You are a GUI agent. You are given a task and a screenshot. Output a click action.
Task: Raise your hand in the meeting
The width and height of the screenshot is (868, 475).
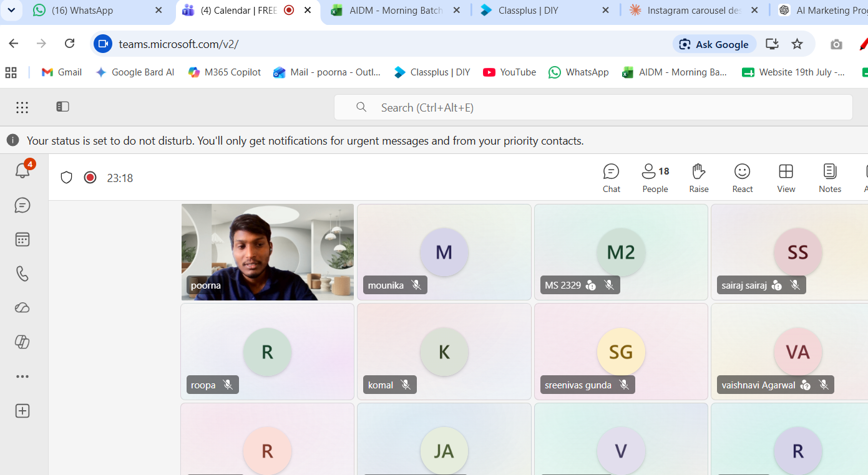[x=699, y=178]
